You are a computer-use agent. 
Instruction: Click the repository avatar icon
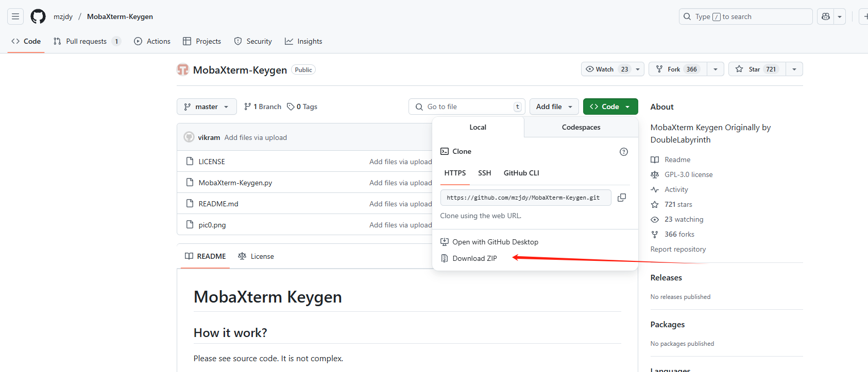point(183,69)
